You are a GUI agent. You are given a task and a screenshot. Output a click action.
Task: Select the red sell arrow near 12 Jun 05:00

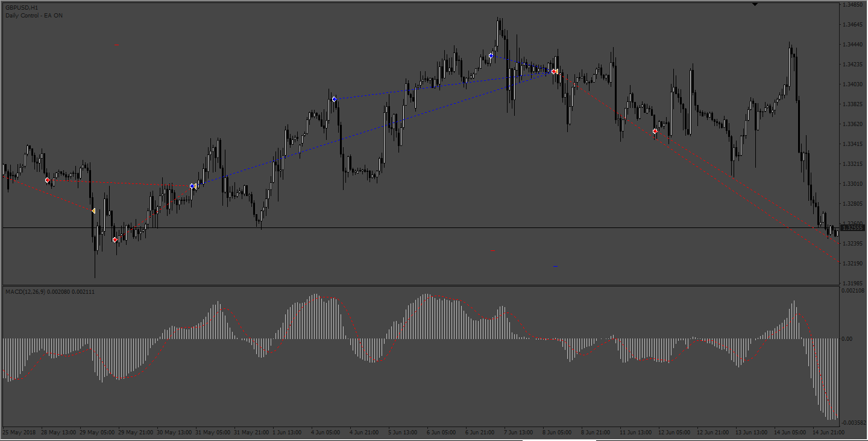(655, 131)
